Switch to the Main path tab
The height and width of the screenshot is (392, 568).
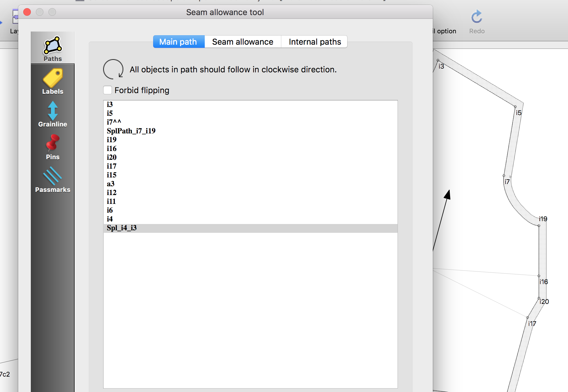coord(178,42)
